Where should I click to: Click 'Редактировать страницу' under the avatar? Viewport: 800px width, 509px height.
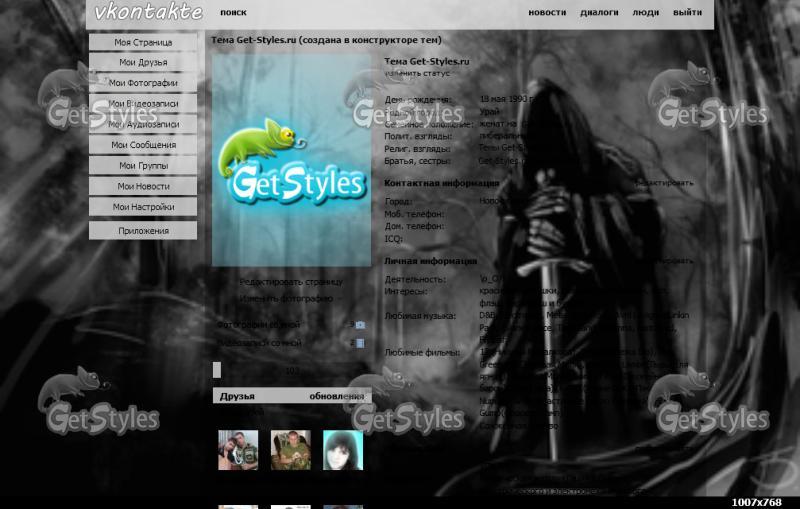click(290, 282)
